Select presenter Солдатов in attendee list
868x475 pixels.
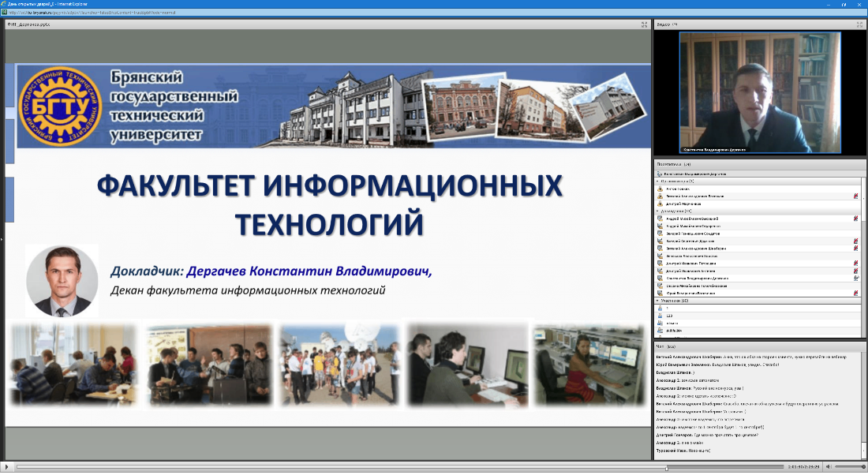click(758, 234)
